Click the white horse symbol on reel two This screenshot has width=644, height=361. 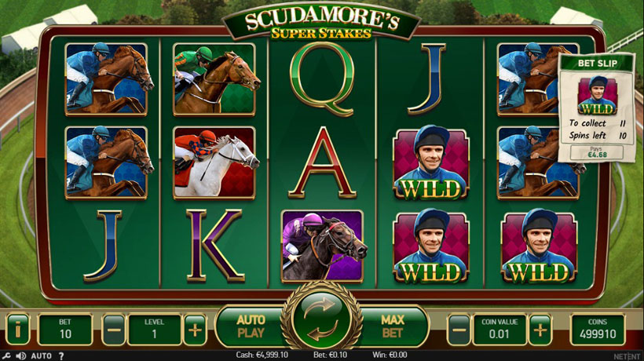215,163
